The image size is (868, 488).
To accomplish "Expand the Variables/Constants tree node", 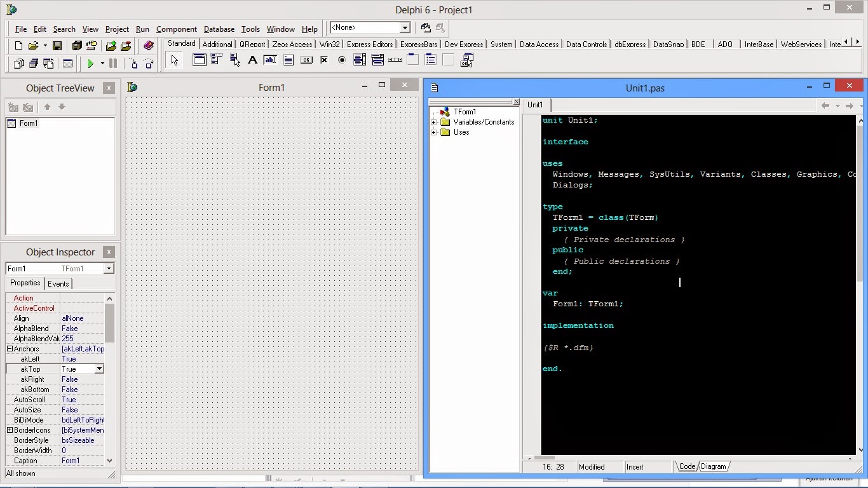I will pos(434,122).
